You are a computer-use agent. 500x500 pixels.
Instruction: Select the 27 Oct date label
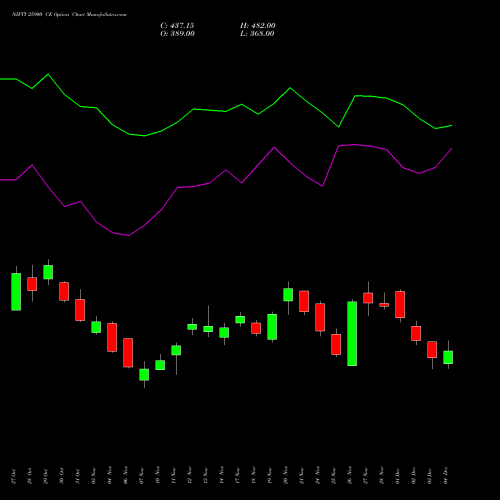click(13, 476)
